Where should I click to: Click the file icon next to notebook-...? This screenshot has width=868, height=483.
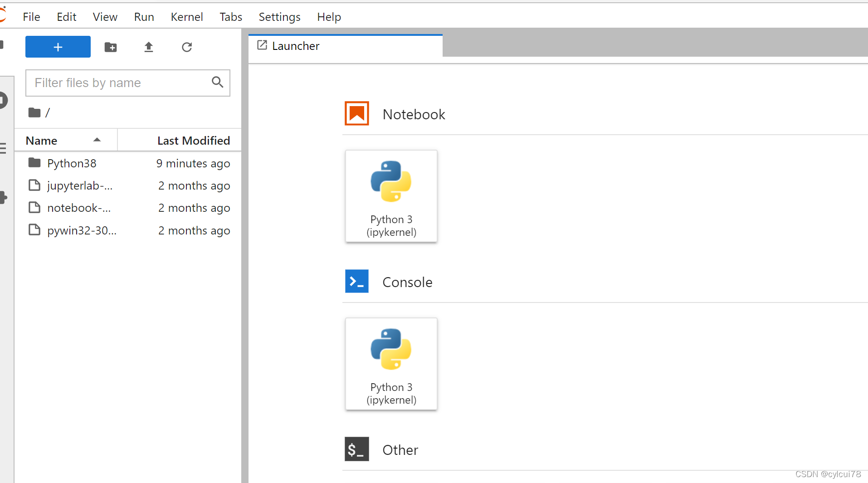click(34, 207)
